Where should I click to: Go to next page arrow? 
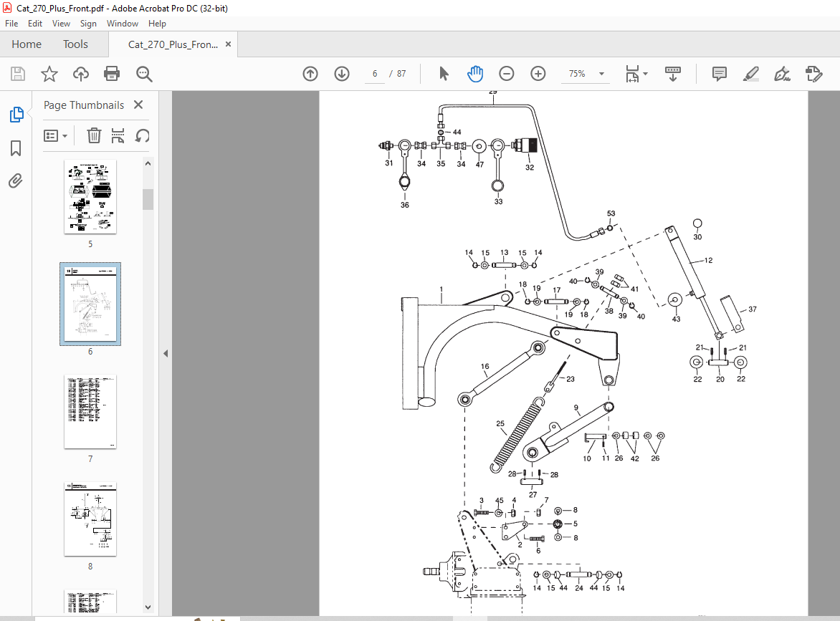342,74
